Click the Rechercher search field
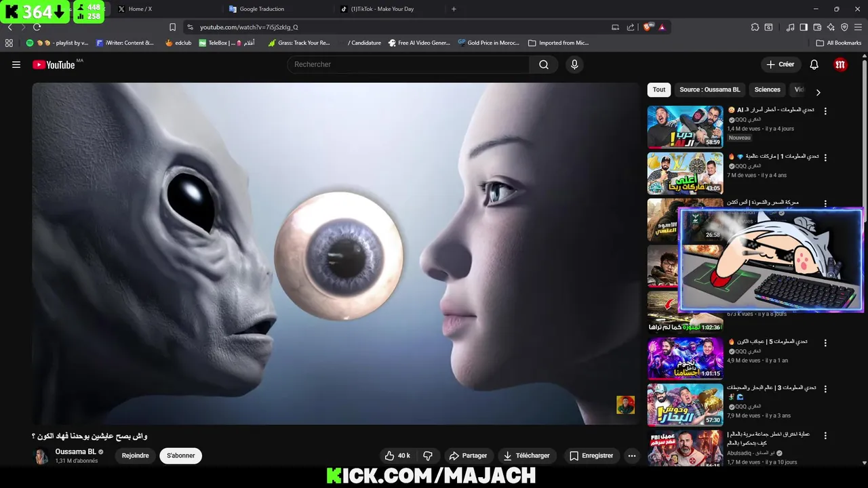This screenshot has height=488, width=868. click(x=408, y=64)
